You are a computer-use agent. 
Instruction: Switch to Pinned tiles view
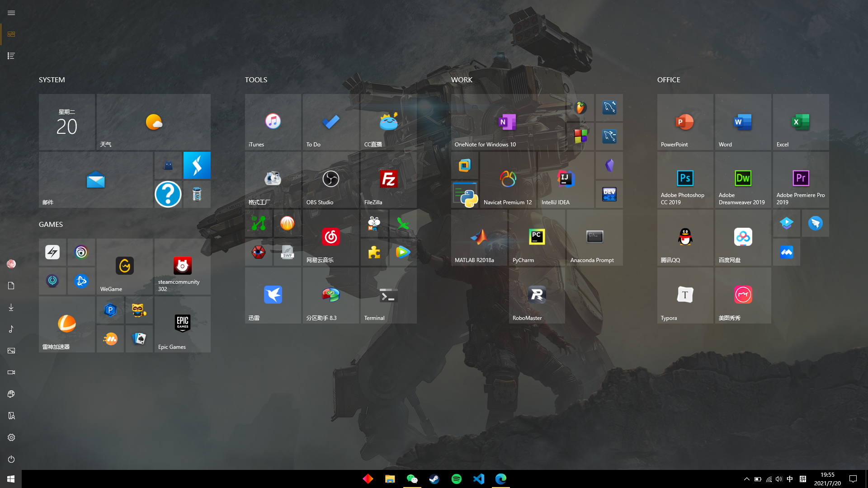tap(11, 34)
